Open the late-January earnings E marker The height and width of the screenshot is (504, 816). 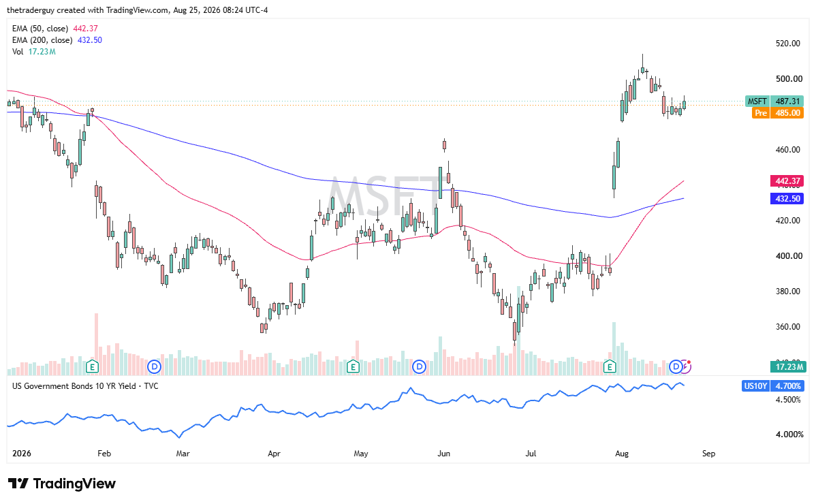point(92,366)
